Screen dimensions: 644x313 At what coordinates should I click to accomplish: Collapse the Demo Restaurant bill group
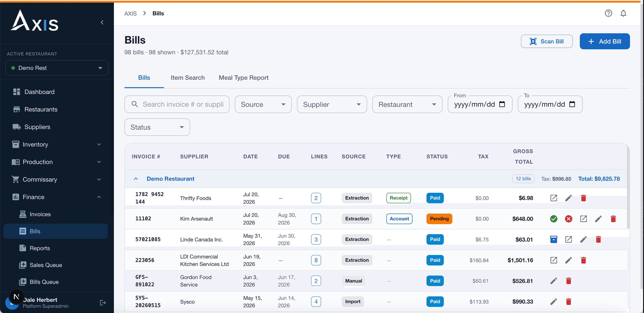(136, 179)
